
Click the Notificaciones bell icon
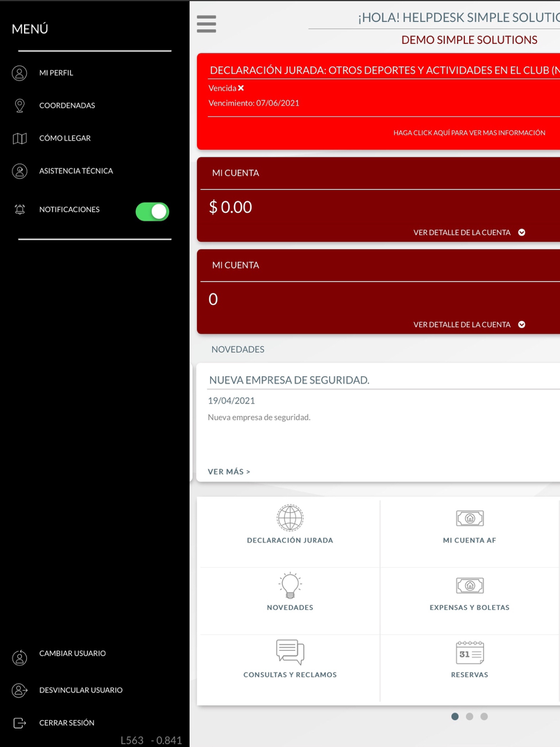point(20,209)
